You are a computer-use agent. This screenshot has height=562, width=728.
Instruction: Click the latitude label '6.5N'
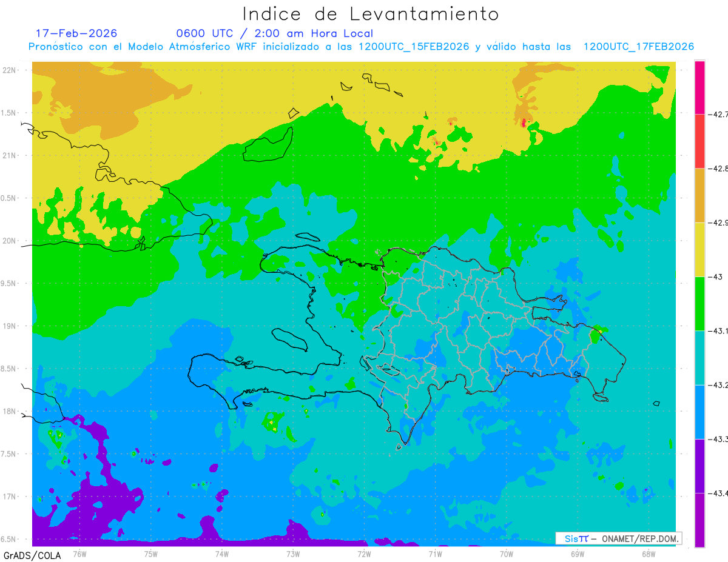(9, 539)
